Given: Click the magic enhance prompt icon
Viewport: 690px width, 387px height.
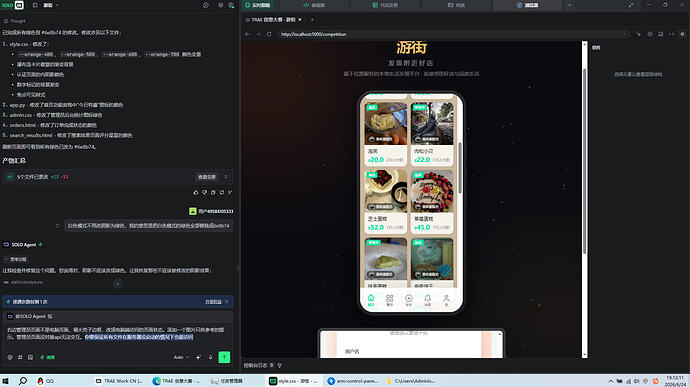Looking at the screenshot, I should point(198,358).
